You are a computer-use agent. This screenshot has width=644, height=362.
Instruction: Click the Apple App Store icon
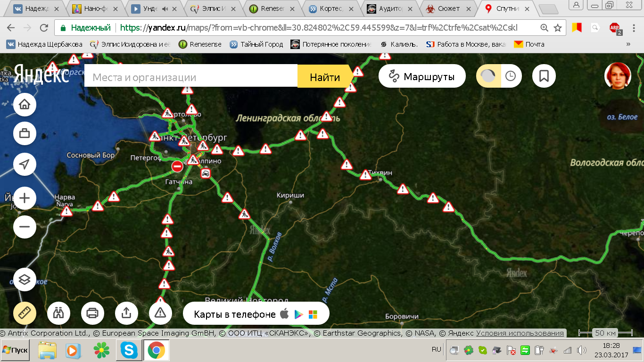284,314
